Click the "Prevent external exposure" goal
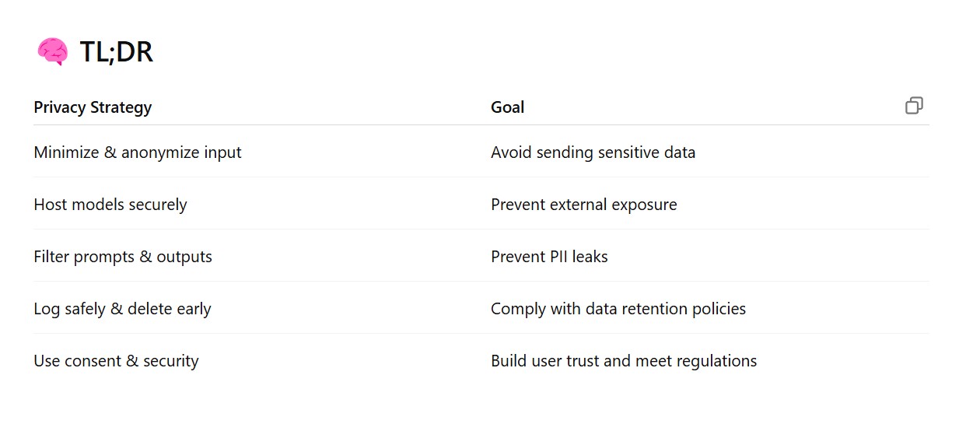Screen dimensions: 980x431 tap(583, 205)
